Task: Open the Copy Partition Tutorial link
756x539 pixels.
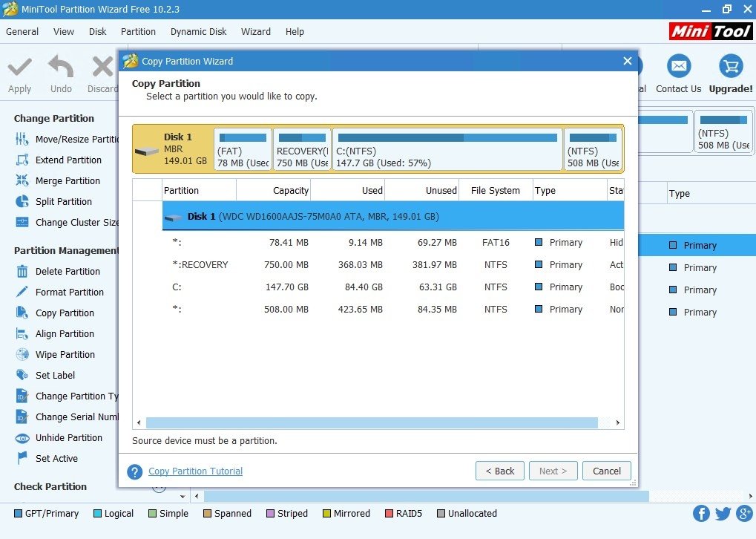Action: 195,471
